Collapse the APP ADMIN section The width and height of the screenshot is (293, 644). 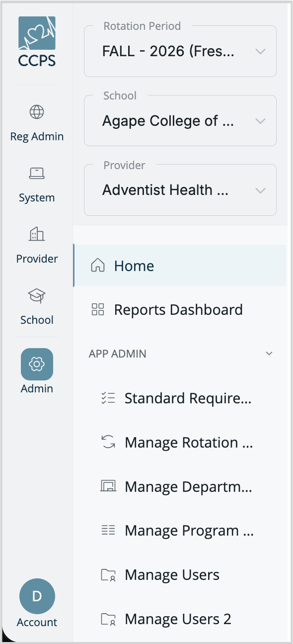pyautogui.click(x=269, y=354)
